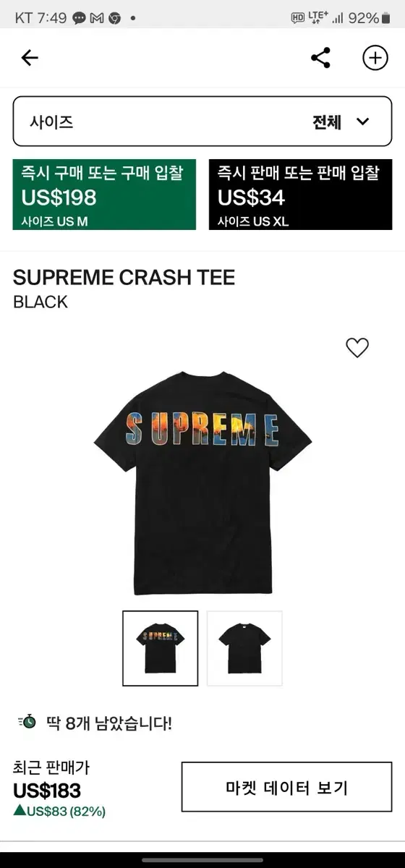Click the chevron in size selector
Image resolution: width=405 pixels, height=868 pixels.
click(363, 122)
